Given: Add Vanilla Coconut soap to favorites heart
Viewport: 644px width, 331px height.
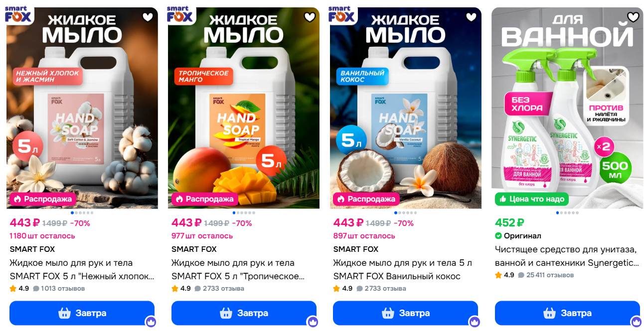Looking at the screenshot, I should coord(472,17).
